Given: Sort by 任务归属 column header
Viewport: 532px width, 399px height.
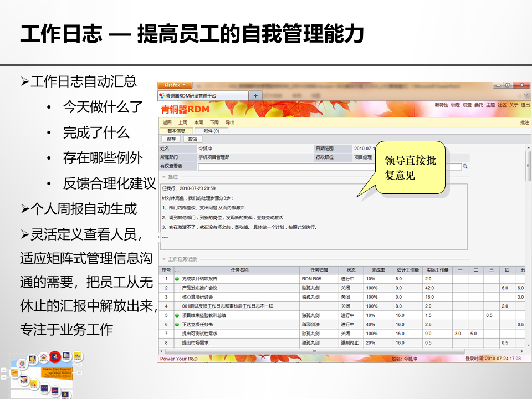Looking at the screenshot, I should pos(319,270).
